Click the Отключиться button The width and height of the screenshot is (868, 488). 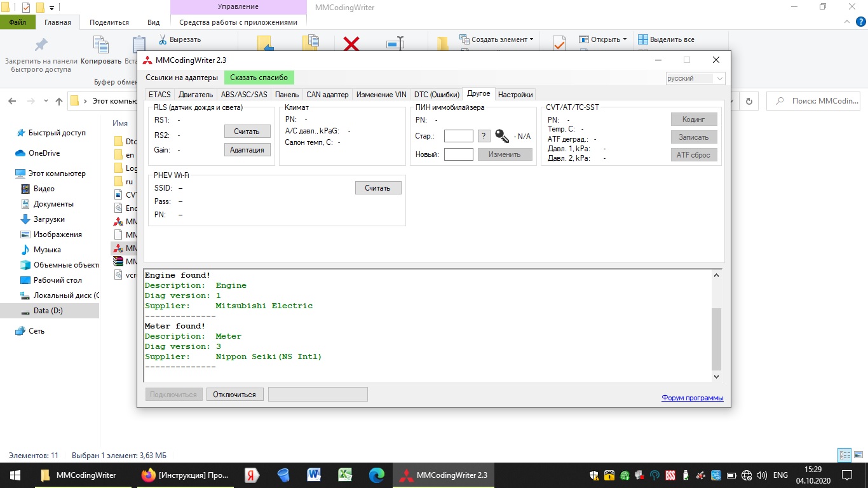coord(234,395)
